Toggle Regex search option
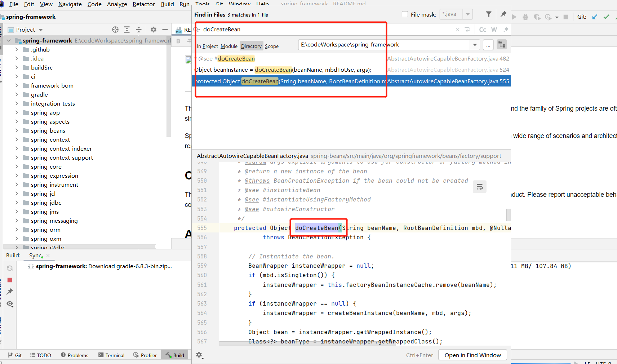The height and width of the screenshot is (364, 617). click(x=506, y=30)
